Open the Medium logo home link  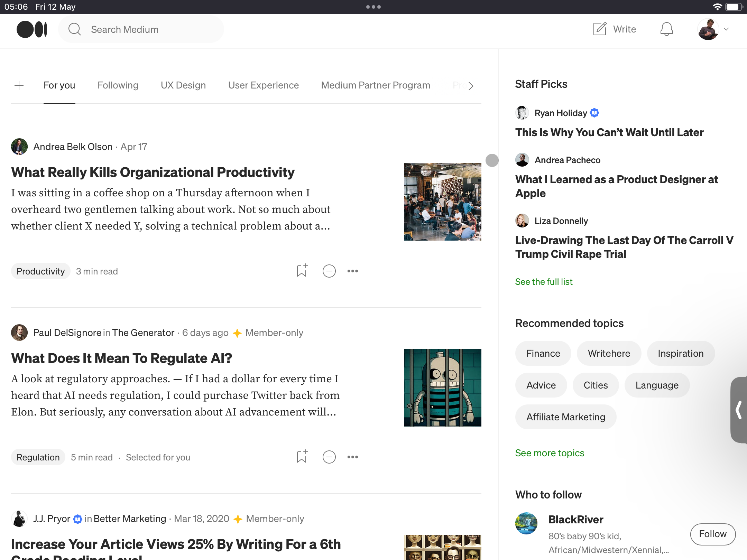coord(32,29)
